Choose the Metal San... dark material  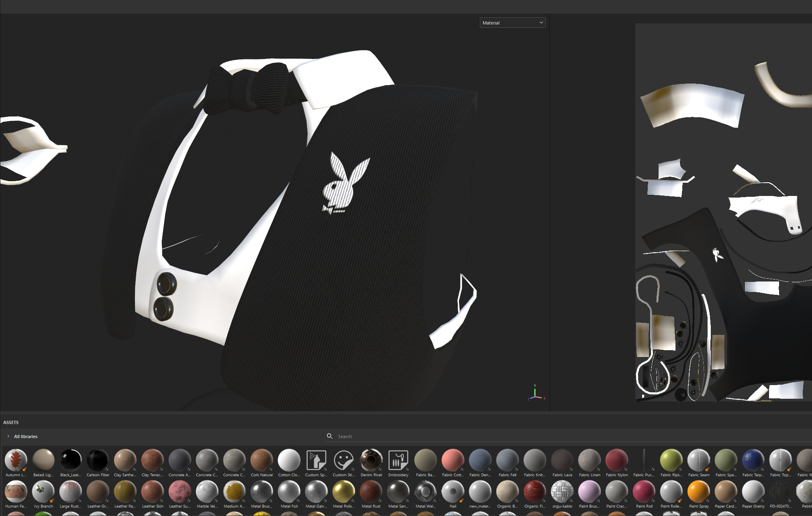(398, 491)
